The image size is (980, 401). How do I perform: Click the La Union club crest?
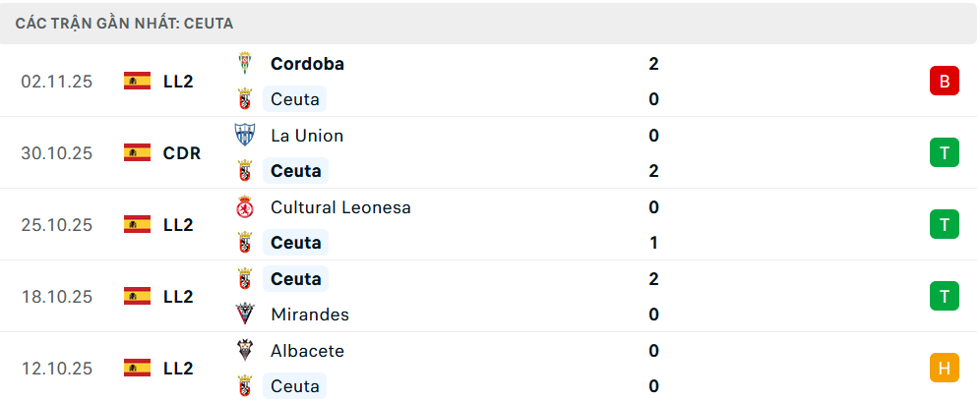244,136
